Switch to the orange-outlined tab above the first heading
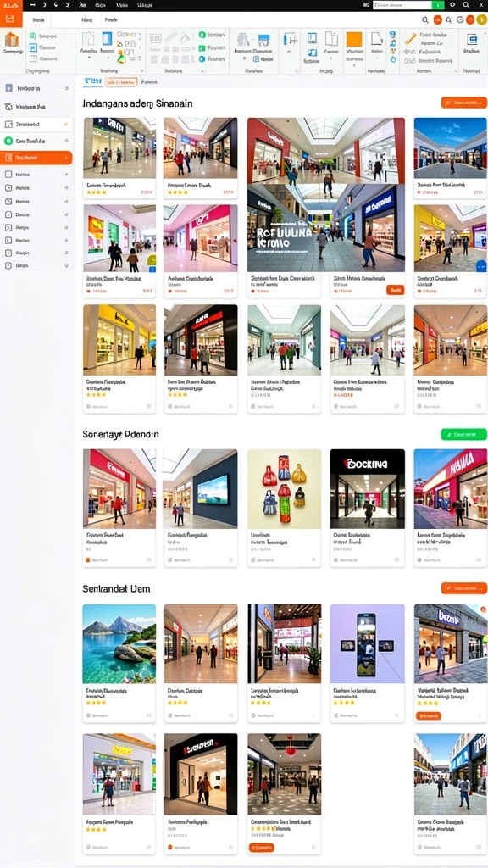This screenshot has width=488, height=868. pyautogui.click(x=121, y=81)
